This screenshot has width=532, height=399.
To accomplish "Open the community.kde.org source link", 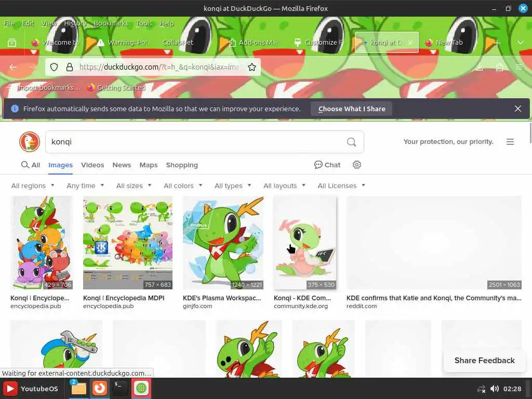I will [301, 306].
